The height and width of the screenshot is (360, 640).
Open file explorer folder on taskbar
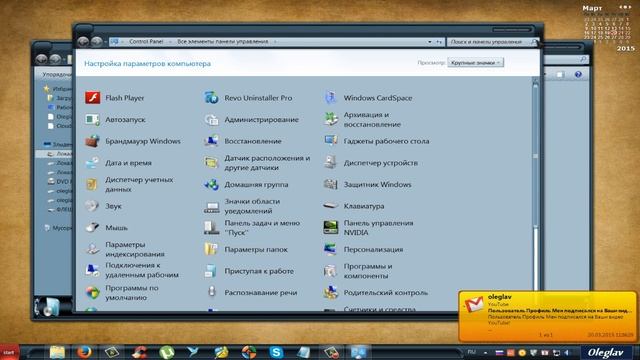click(x=57, y=352)
